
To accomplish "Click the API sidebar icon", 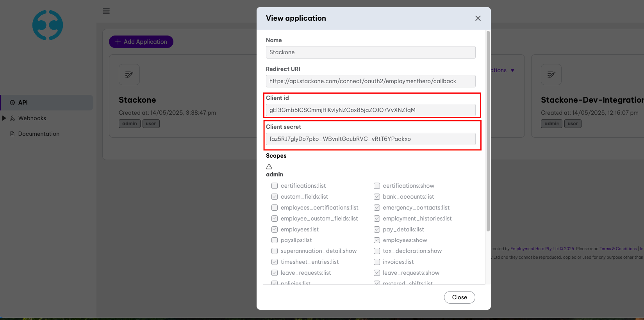I will (x=12, y=103).
